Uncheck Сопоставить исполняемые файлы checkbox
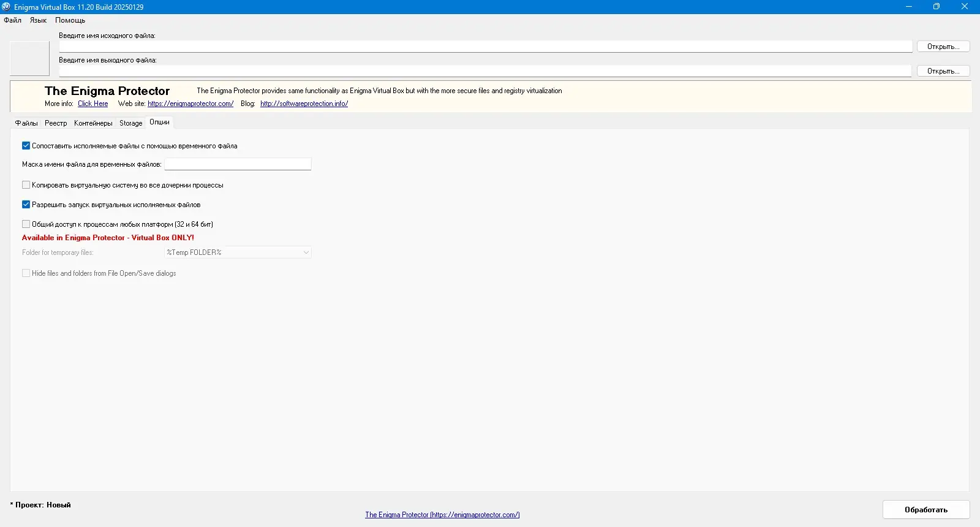The height and width of the screenshot is (527, 980). point(26,146)
